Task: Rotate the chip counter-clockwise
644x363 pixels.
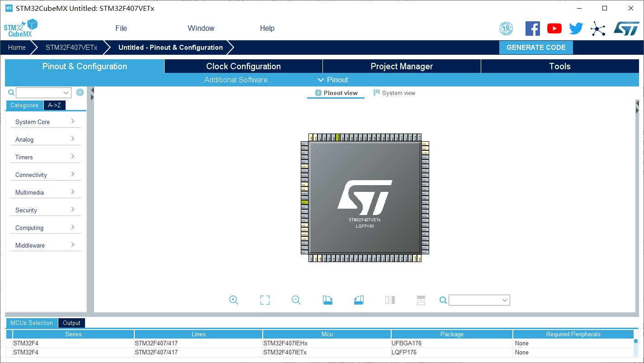Action: click(359, 300)
